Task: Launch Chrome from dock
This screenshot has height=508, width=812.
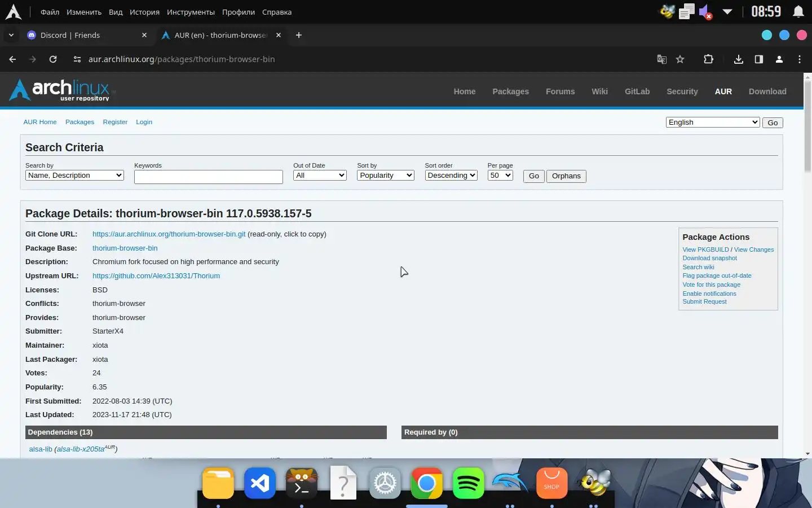Action: [x=427, y=483]
